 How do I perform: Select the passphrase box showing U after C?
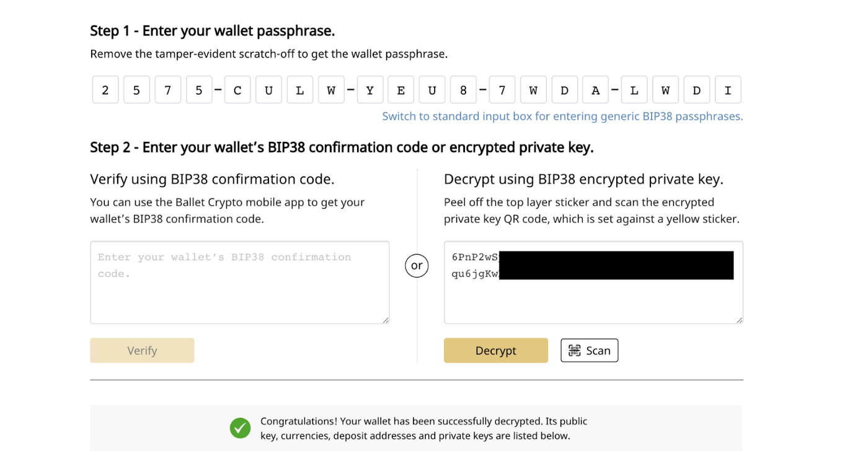tap(268, 89)
